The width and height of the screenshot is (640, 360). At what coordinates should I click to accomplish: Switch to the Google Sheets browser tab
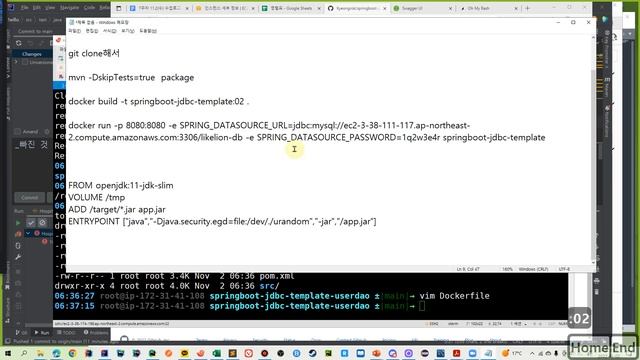click(x=291, y=8)
